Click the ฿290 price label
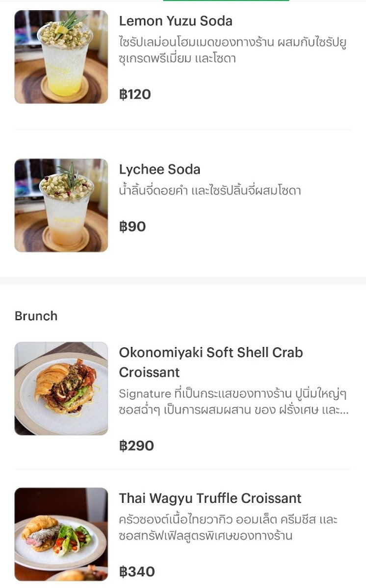Image resolution: width=366 pixels, height=588 pixels. click(136, 446)
